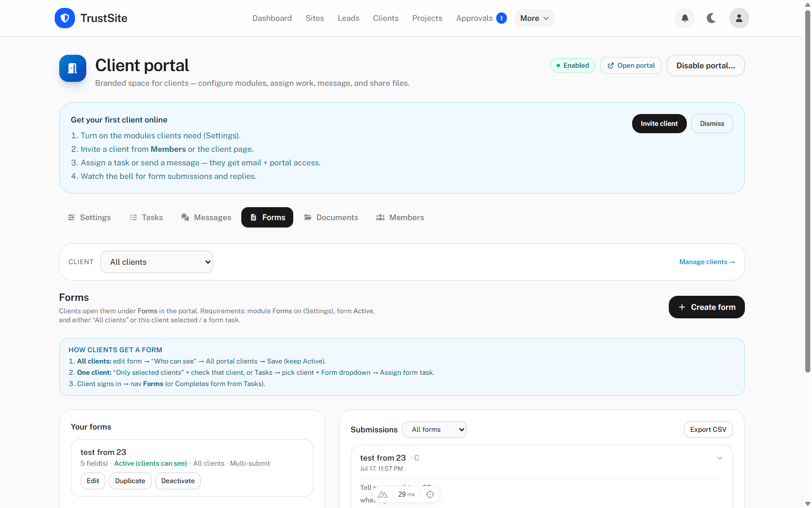Open Approvals with badge 1
Image resolution: width=812 pixels, height=508 pixels.
[481, 18]
